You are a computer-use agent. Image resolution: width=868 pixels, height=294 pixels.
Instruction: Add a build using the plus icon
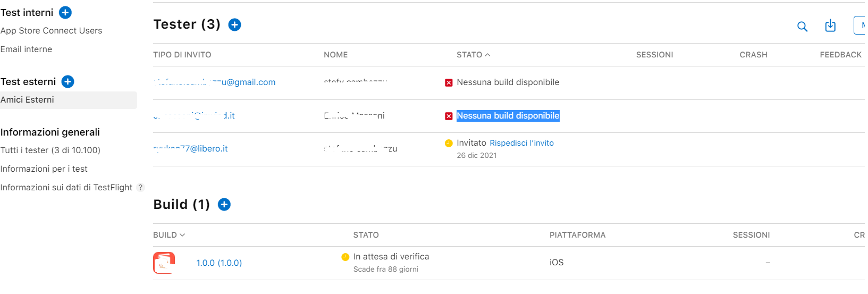tap(224, 205)
